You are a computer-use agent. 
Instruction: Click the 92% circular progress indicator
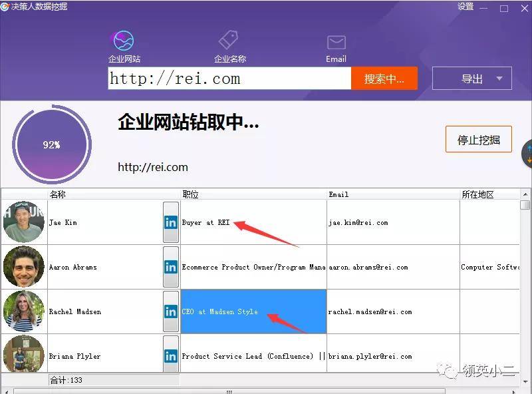tap(52, 144)
